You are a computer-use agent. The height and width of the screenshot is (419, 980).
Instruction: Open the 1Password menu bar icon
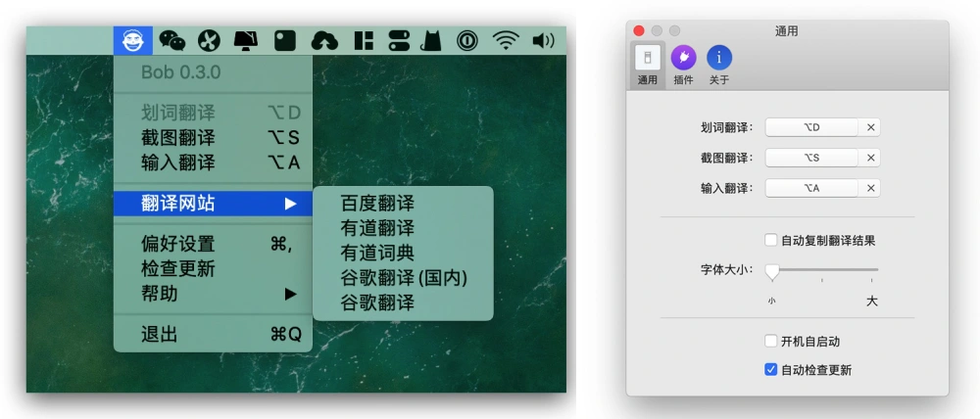pyautogui.click(x=466, y=40)
